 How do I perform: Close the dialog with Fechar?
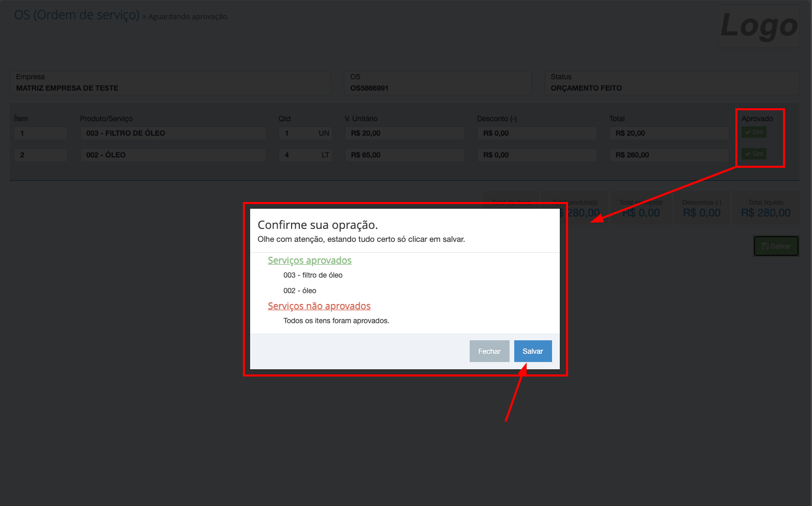[489, 351]
